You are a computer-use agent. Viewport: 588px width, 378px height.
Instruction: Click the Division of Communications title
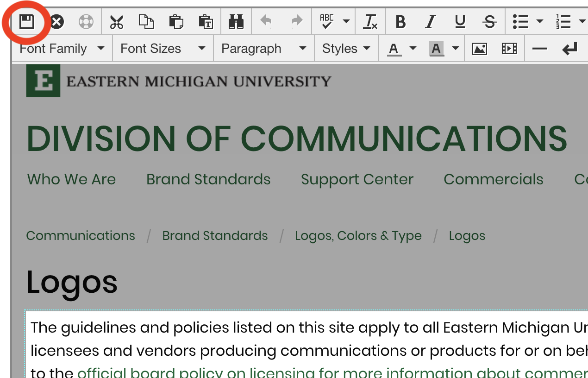click(x=297, y=138)
